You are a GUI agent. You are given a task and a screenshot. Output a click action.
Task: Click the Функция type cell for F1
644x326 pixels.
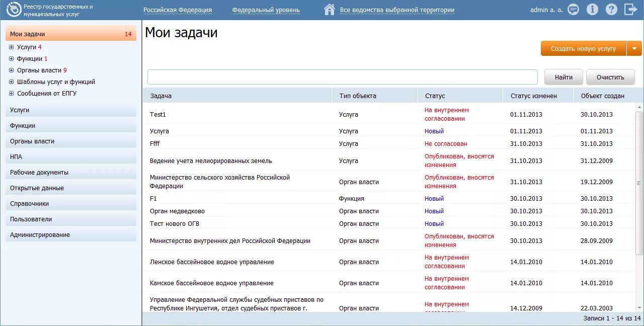tap(352, 198)
